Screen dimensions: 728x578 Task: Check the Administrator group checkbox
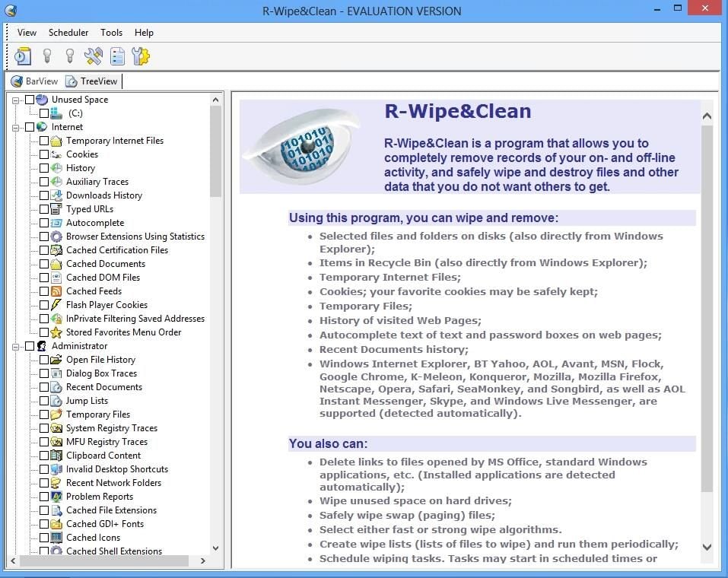point(30,346)
